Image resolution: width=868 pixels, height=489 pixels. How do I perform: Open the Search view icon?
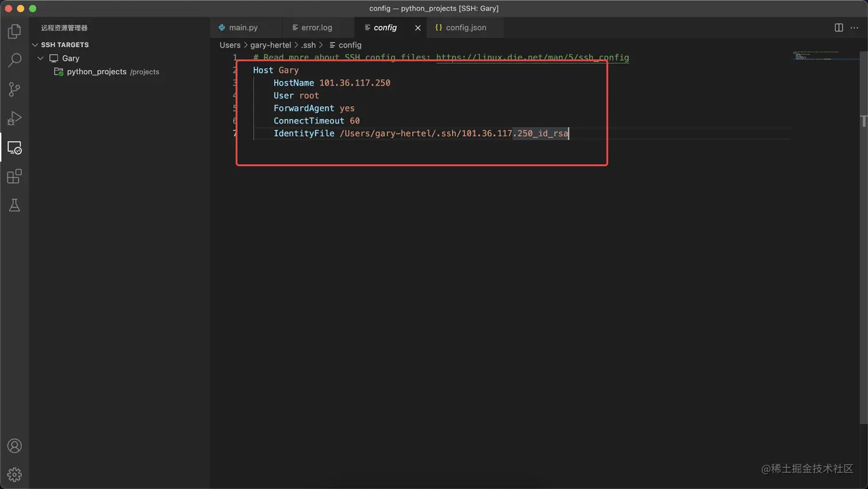(14, 60)
